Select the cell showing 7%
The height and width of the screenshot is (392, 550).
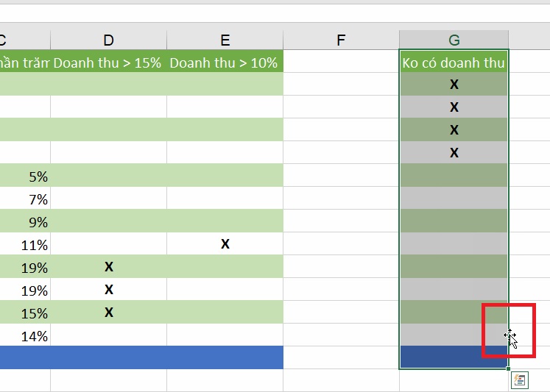pos(25,198)
